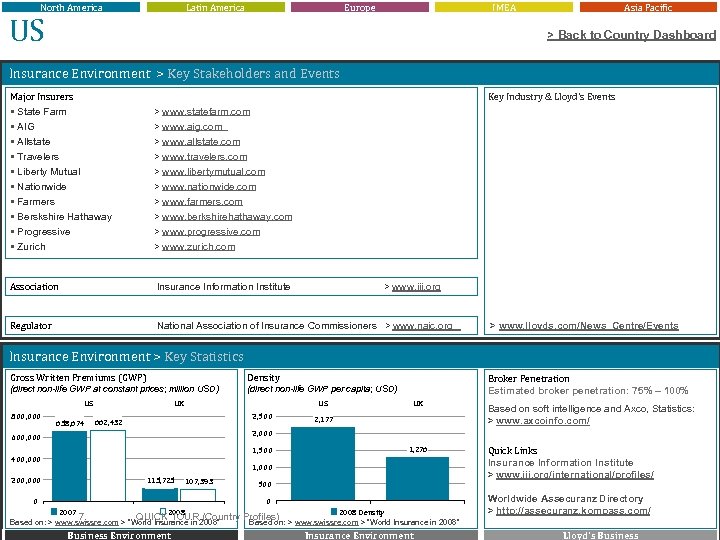Open www.allstate.com link
The width and height of the screenshot is (720, 540).
click(201, 142)
